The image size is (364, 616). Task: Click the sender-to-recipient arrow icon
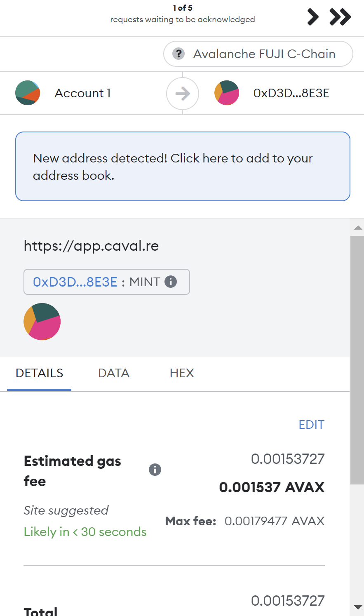(x=183, y=94)
